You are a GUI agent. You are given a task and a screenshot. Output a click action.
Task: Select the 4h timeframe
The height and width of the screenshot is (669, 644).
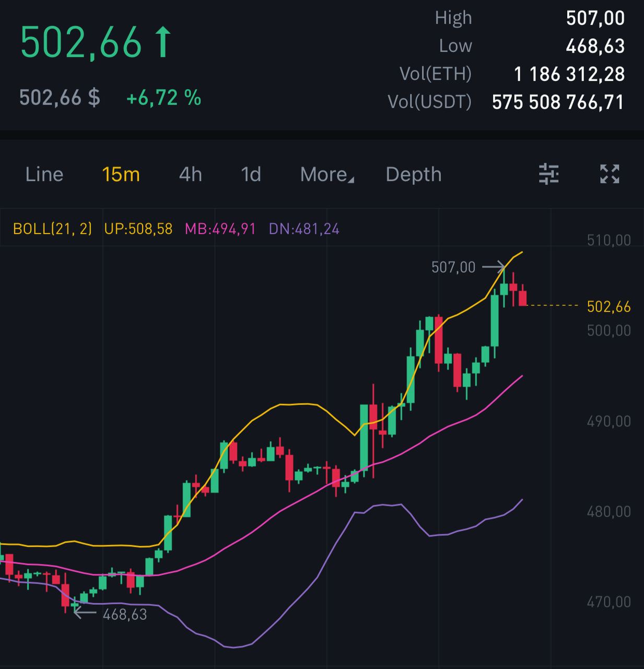pos(190,175)
